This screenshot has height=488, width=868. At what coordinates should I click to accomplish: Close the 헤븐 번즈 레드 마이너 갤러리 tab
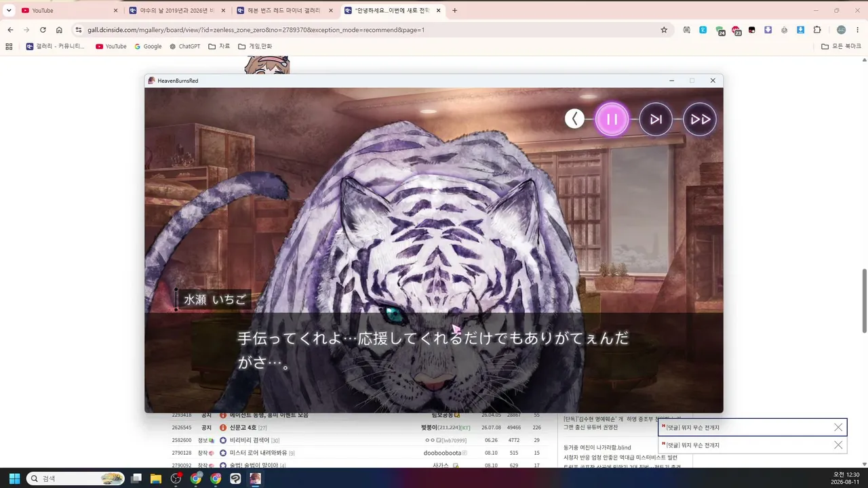tap(330, 10)
